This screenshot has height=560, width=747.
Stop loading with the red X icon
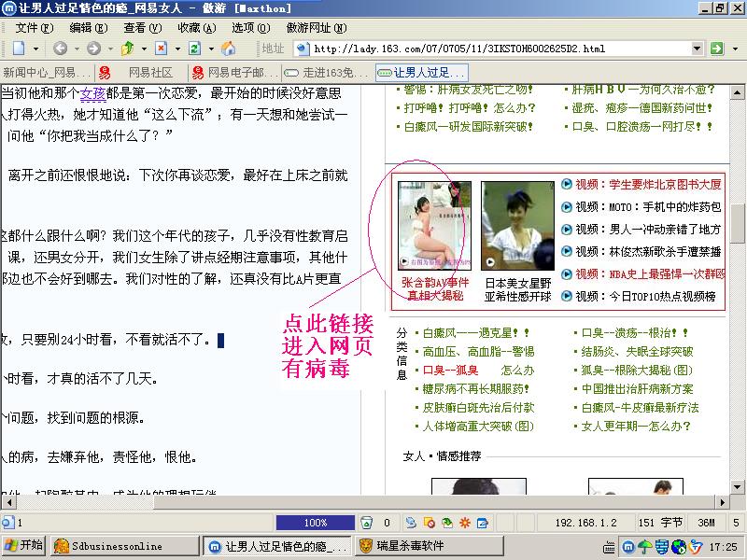[162, 49]
